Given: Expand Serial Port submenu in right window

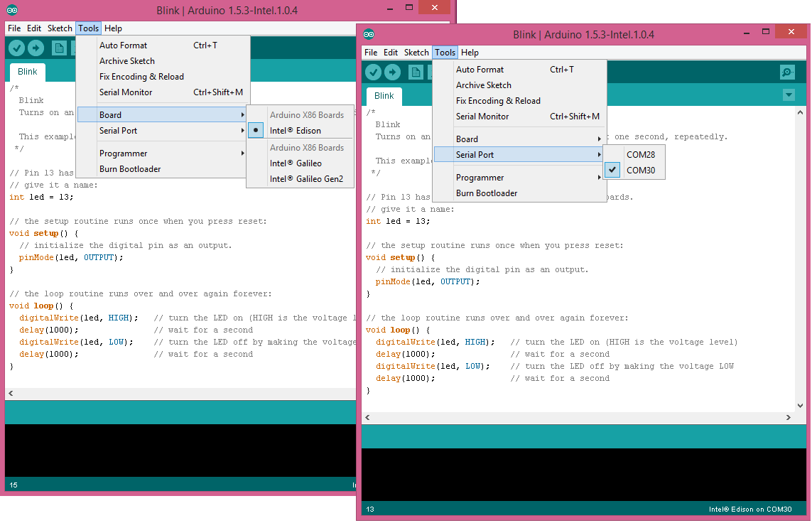Looking at the screenshot, I should pos(519,154).
